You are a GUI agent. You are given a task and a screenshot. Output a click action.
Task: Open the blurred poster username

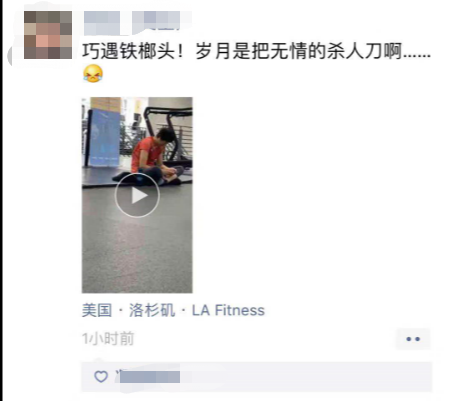point(132,23)
